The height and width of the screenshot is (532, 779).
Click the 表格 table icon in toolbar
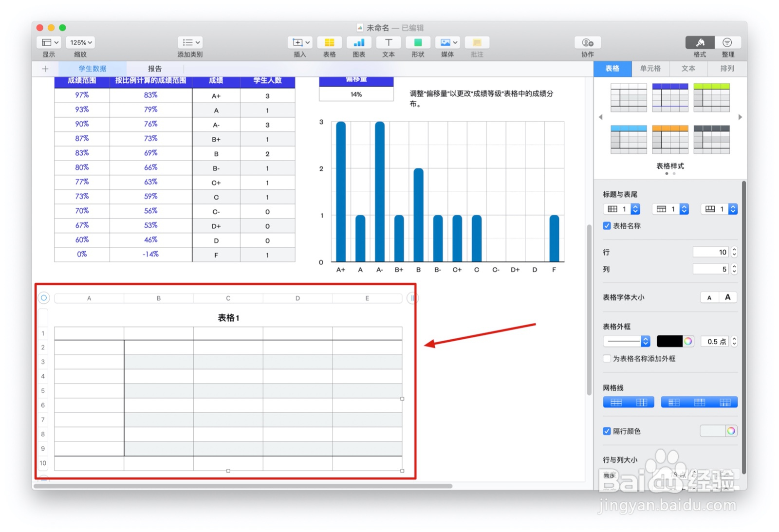(x=330, y=43)
